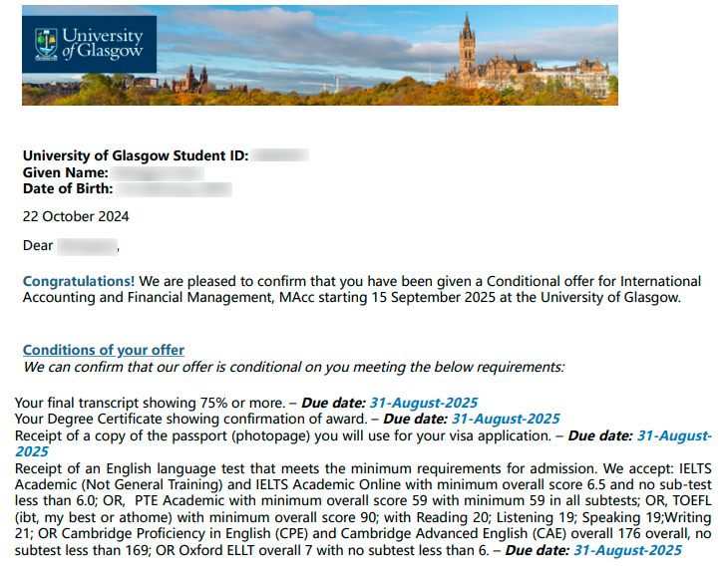Click the University of Glasgow crest icon

47,45
